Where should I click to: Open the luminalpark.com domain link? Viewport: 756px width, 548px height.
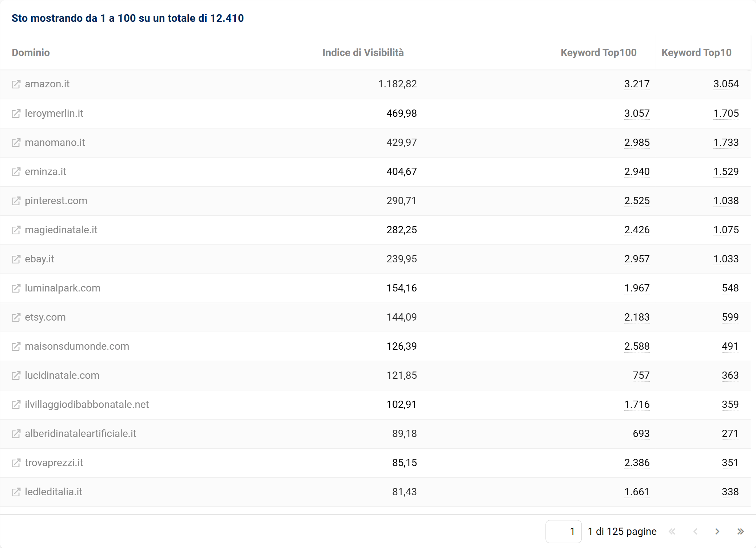click(x=63, y=288)
